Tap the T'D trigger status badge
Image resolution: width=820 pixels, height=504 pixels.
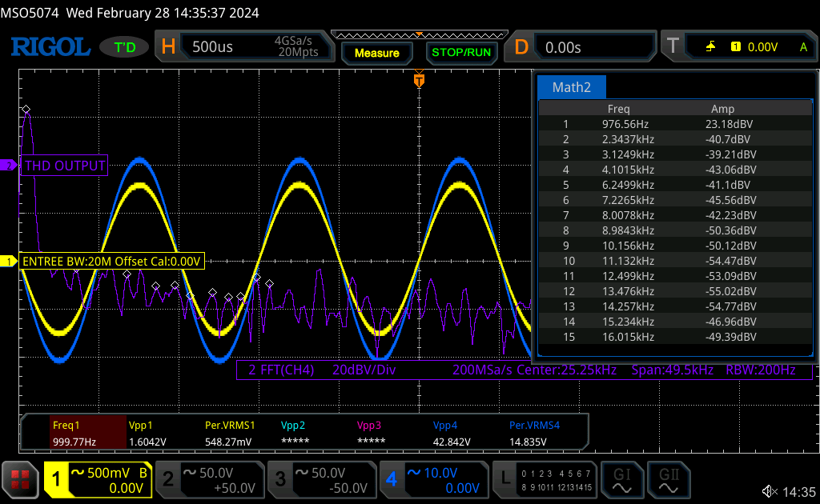[x=124, y=47]
